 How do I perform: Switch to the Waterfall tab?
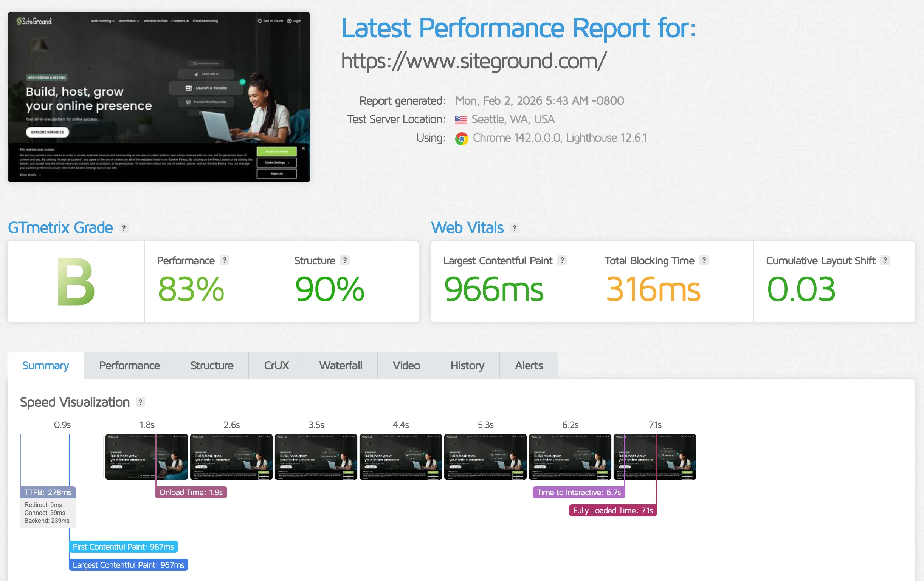[340, 365]
